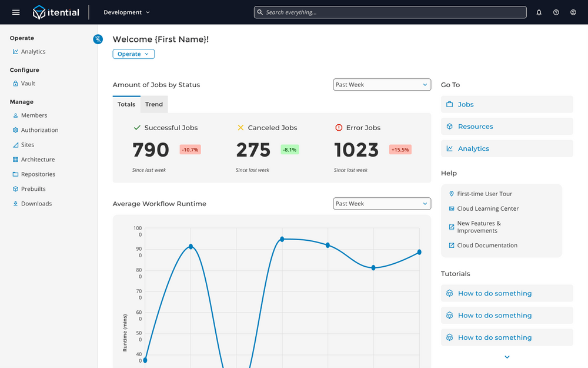
Task: Unpin the sidebar using the pin icon
Action: [98, 39]
